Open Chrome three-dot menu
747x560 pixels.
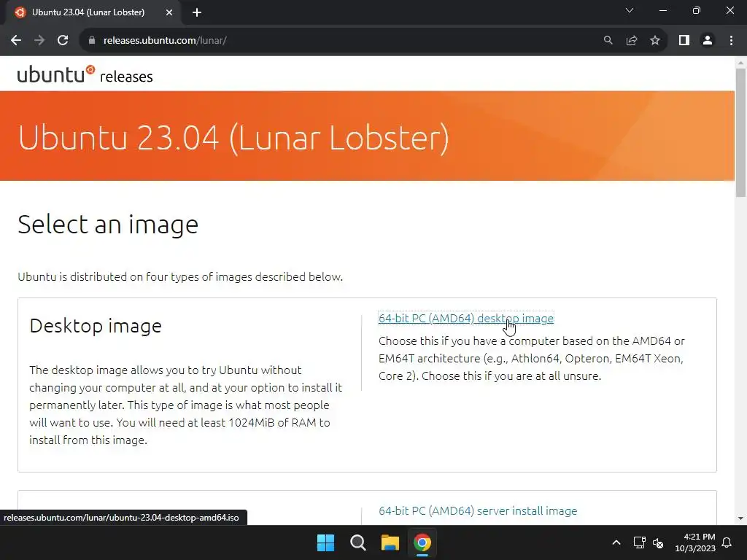731,41
